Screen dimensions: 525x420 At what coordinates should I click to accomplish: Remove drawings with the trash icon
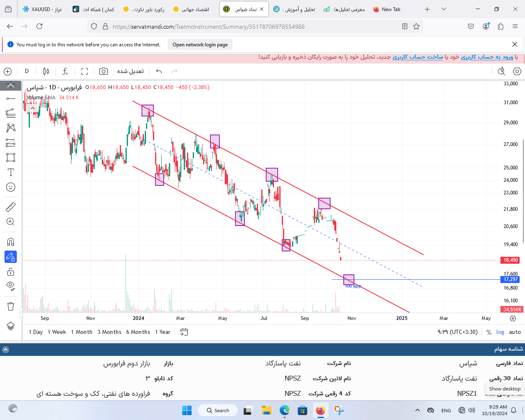tap(11, 306)
